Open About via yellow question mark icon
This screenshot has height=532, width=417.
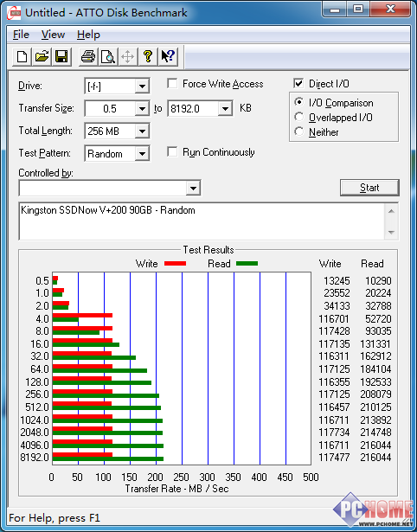(x=148, y=56)
